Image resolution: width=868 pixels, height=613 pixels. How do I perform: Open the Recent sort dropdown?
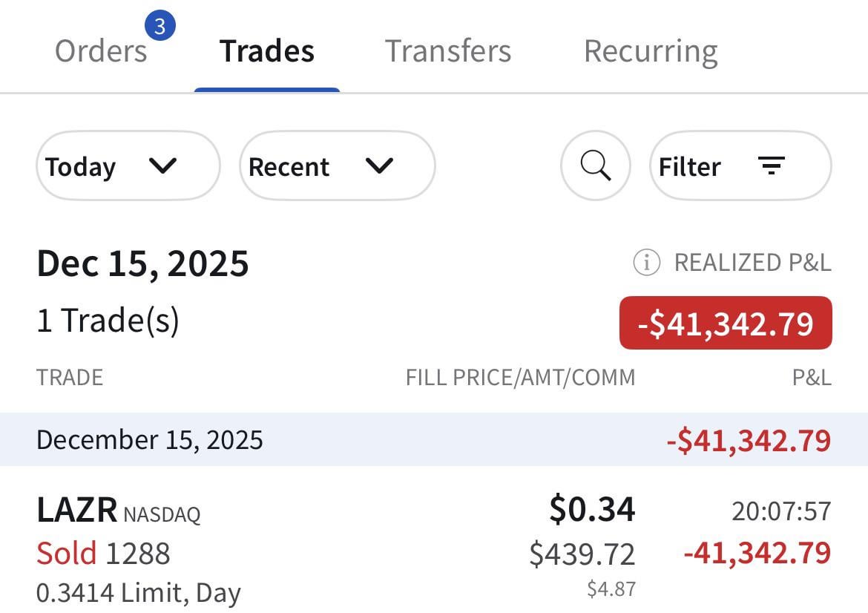point(337,165)
